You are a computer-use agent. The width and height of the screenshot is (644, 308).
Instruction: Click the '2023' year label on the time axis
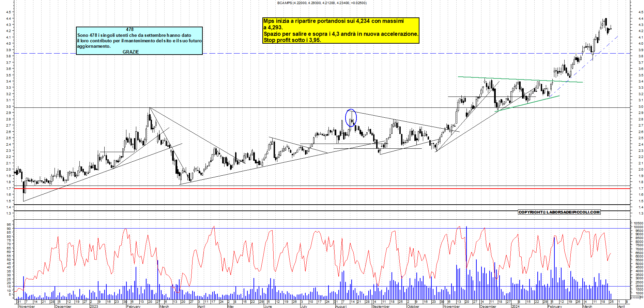(94, 306)
